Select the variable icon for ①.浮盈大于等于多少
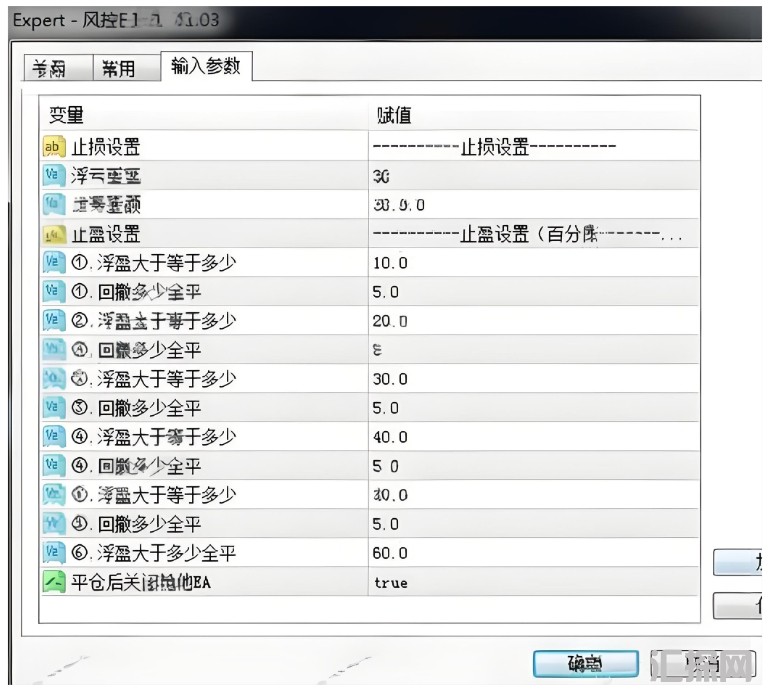772x690 pixels. [53, 263]
